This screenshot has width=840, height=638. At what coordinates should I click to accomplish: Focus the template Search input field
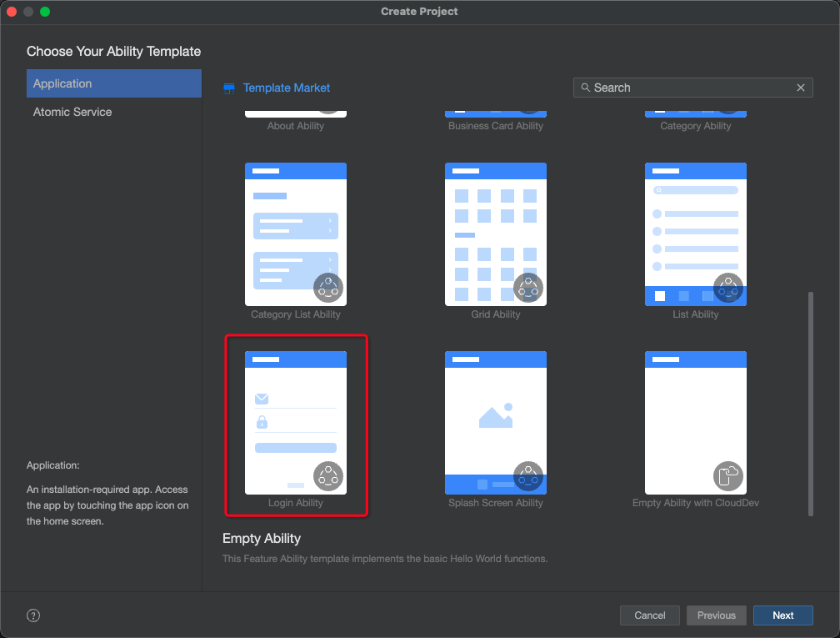692,88
